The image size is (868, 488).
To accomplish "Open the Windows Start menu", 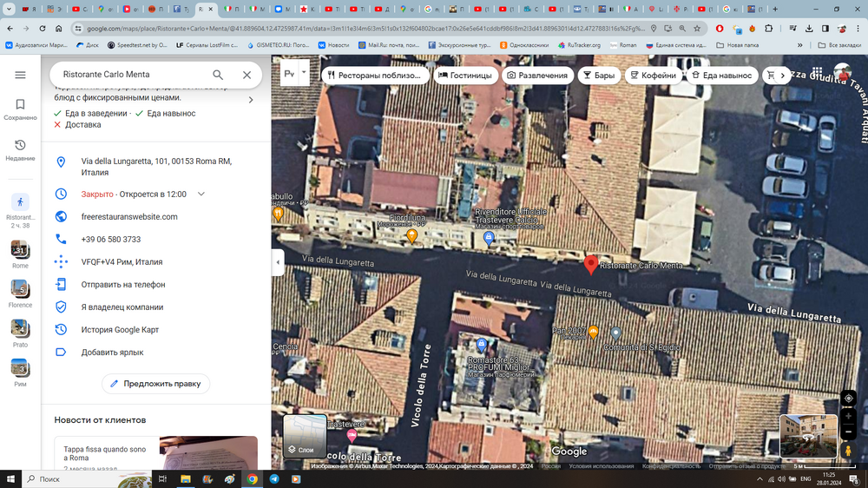I will (x=10, y=479).
